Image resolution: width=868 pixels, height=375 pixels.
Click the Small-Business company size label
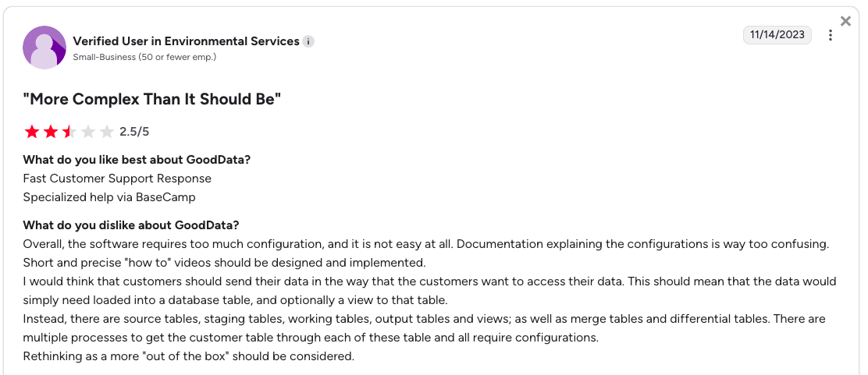click(x=144, y=57)
